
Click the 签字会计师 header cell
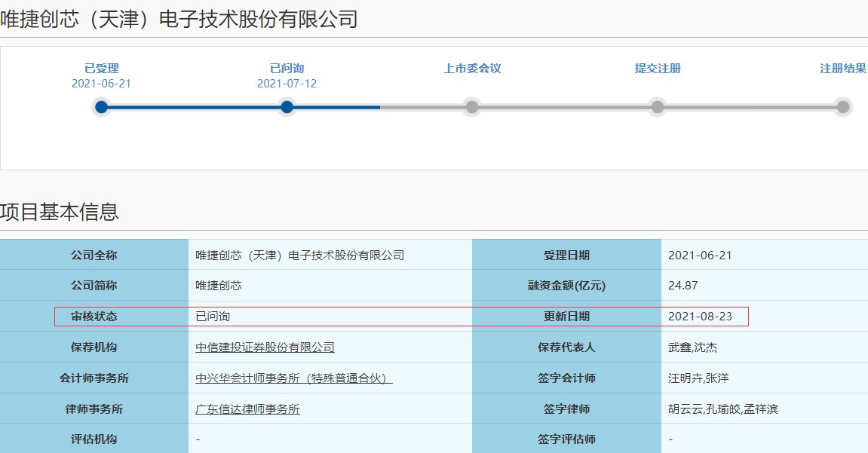pyautogui.click(x=566, y=378)
